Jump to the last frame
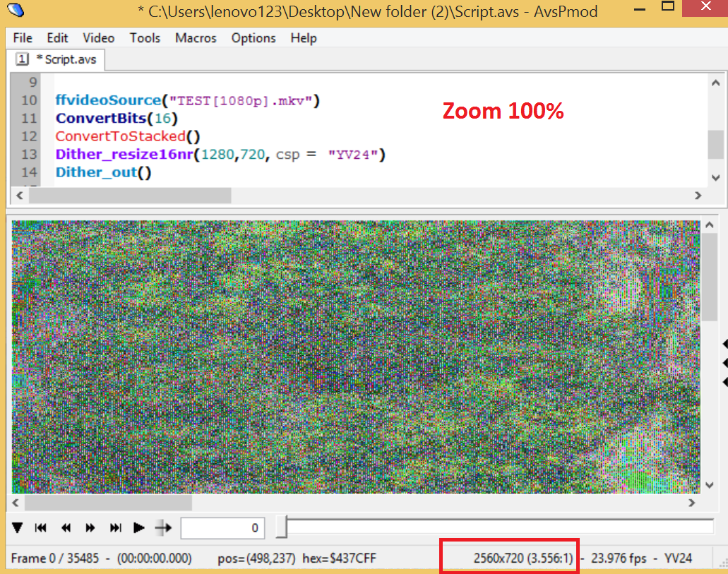Image resolution: width=728 pixels, height=574 pixels. tap(115, 527)
